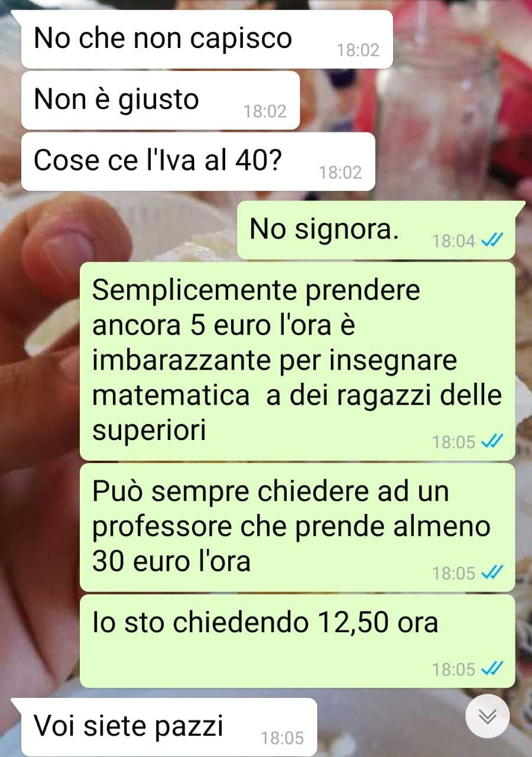
Task: Tap blue ticks on '30 euro l'ora' message
Action: tap(492, 572)
